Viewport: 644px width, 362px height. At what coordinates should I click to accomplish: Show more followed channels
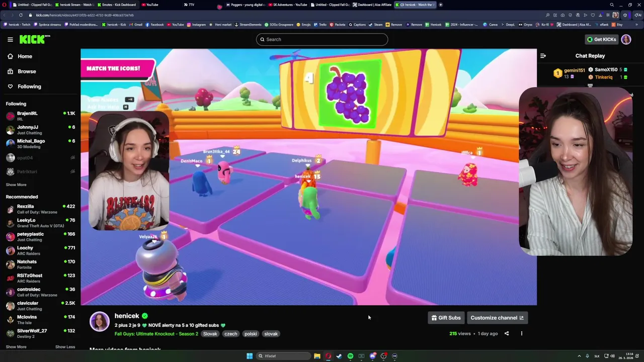click(16, 185)
